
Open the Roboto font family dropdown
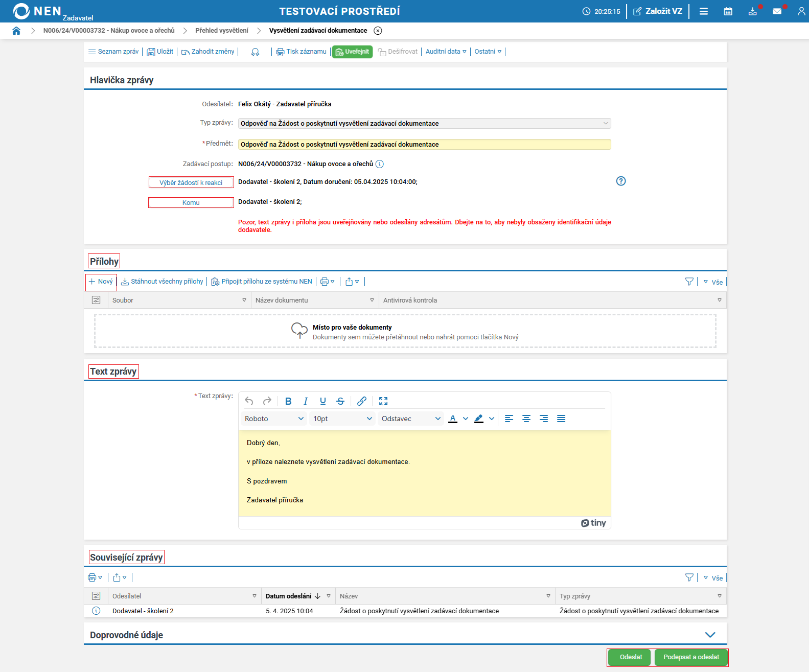pos(274,419)
